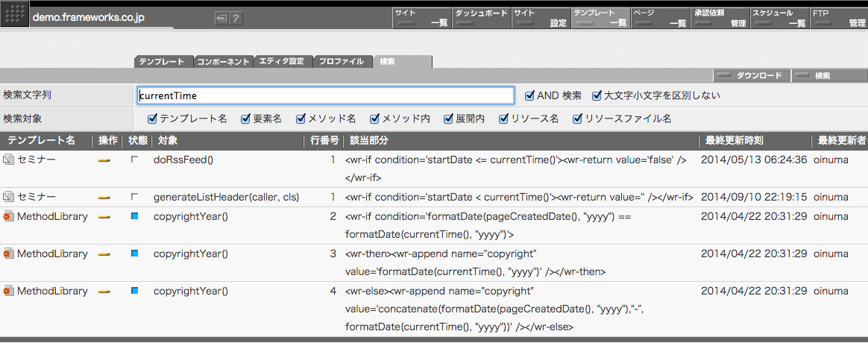Click the logout arrow icon beside the domain
Image resolution: width=868 pixels, height=343 pixels.
point(221,18)
